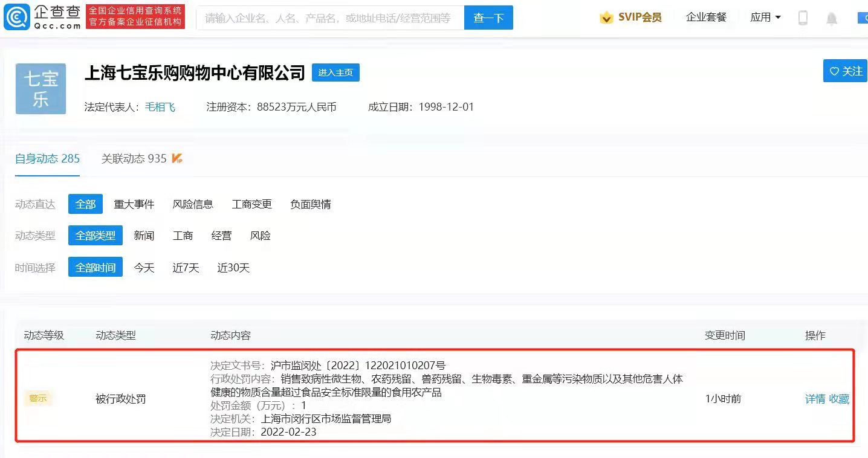Click decision number 沪市监闵处〔2022〕122021010207号
Viewport: 868px width, 458px height.
(x=358, y=365)
